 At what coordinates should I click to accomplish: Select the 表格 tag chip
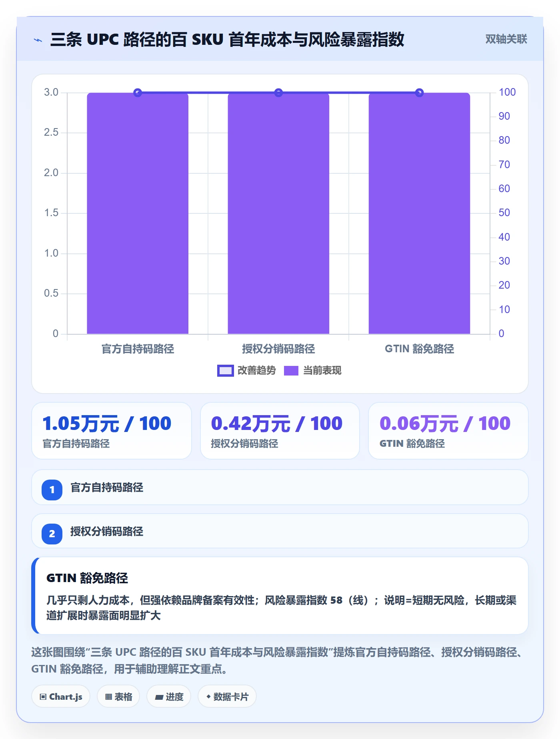coord(118,697)
